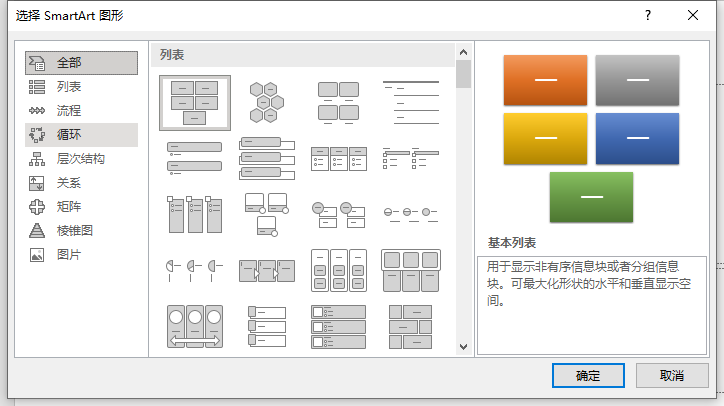Cancel the dialog with 取消
The width and height of the screenshot is (724, 406).
(672, 376)
